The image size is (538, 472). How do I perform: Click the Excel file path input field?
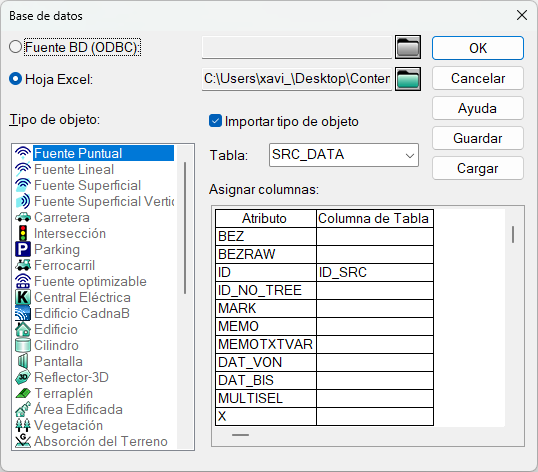click(297, 79)
